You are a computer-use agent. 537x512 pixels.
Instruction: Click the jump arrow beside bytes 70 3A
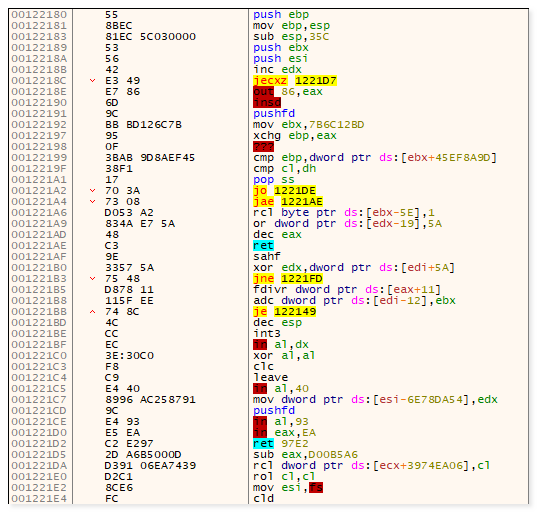coord(92,191)
